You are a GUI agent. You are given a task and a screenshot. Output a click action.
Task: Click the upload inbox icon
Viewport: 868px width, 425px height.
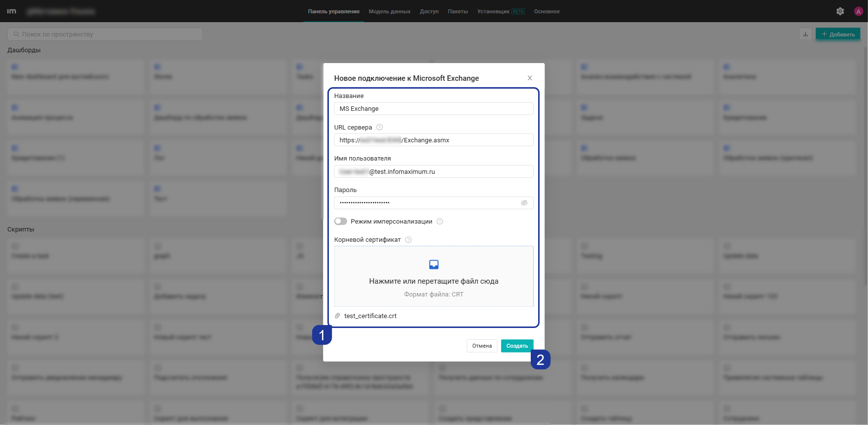[x=434, y=264]
